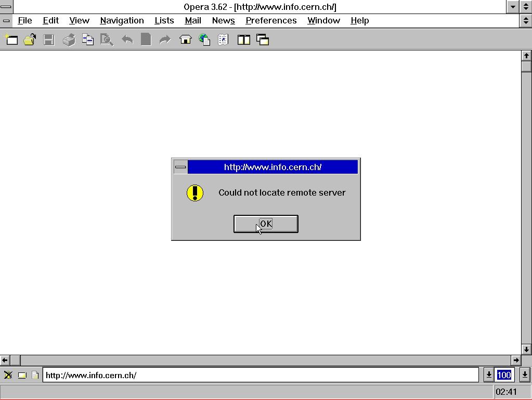Image resolution: width=532 pixels, height=400 pixels.
Task: Click the yellow warning exclamation icon
Action: [195, 193]
